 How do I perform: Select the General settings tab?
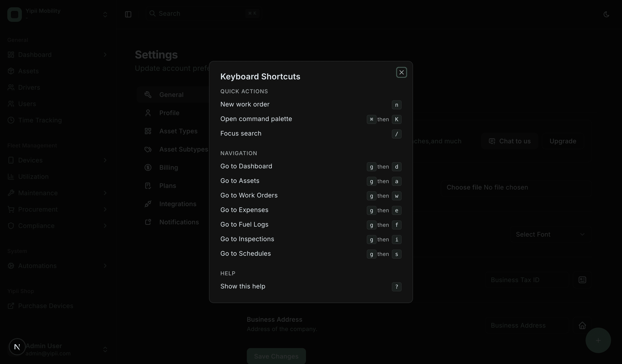point(173,95)
